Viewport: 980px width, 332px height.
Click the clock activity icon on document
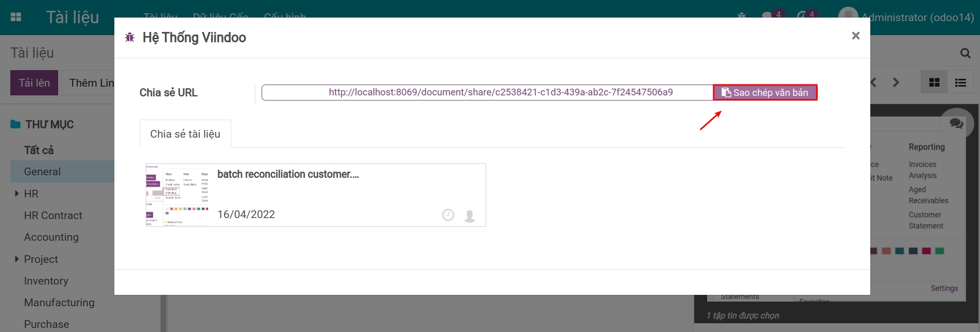(448, 215)
